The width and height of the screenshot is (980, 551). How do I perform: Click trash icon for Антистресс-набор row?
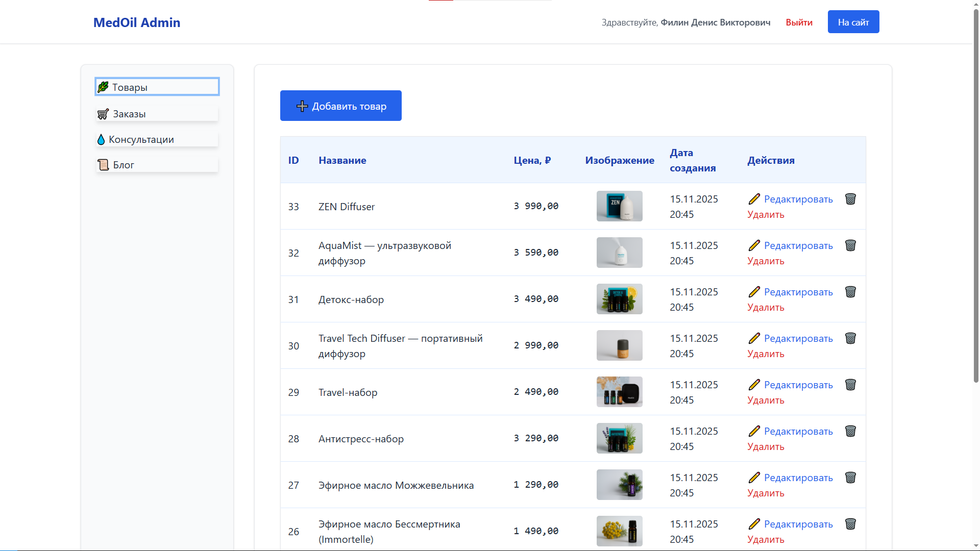coord(850,431)
